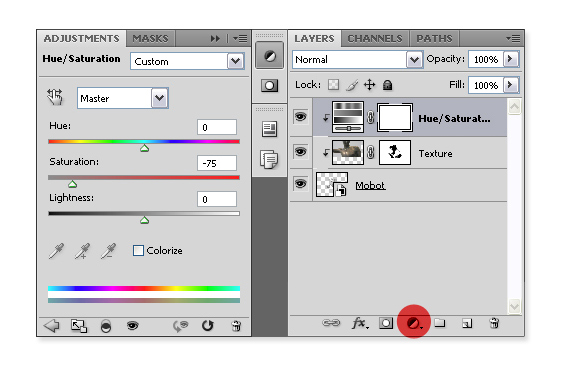This screenshot has width=563, height=366.
Task: Create a new group folder icon
Action: [x=440, y=323]
